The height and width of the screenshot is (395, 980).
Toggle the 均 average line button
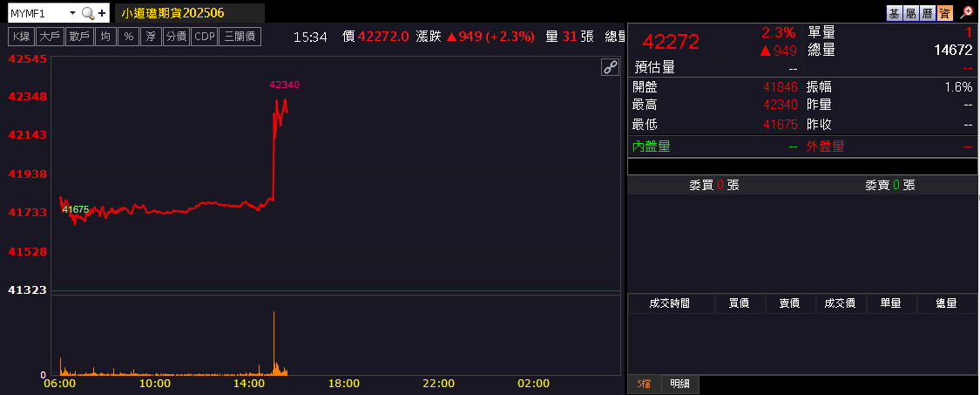[x=105, y=37]
